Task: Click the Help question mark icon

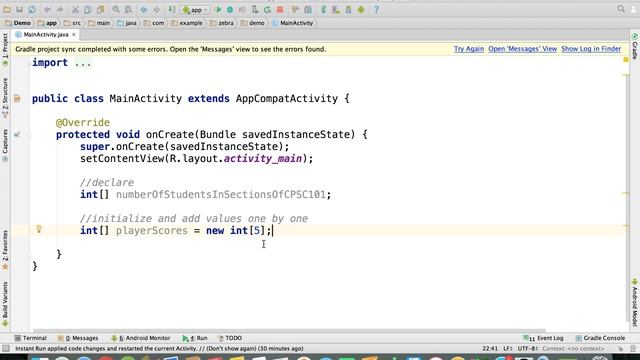Action: pos(376,9)
